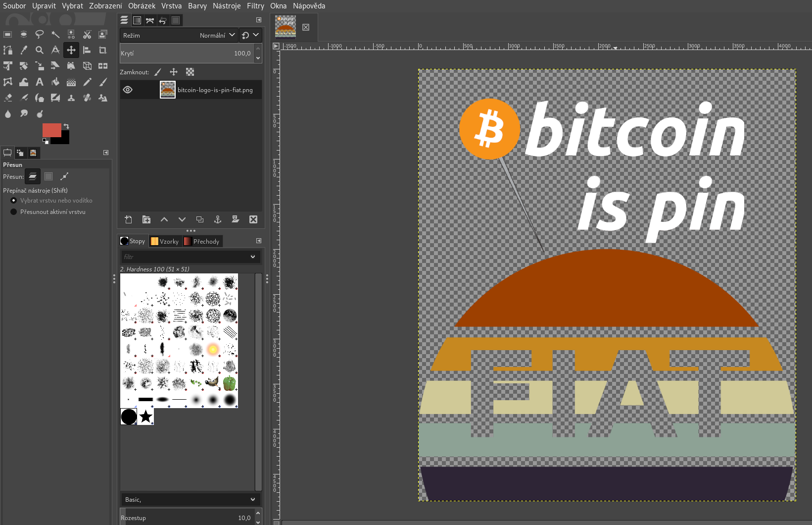Open the Channels dock tab
Viewport: 812px width, 525px height.
tap(137, 20)
